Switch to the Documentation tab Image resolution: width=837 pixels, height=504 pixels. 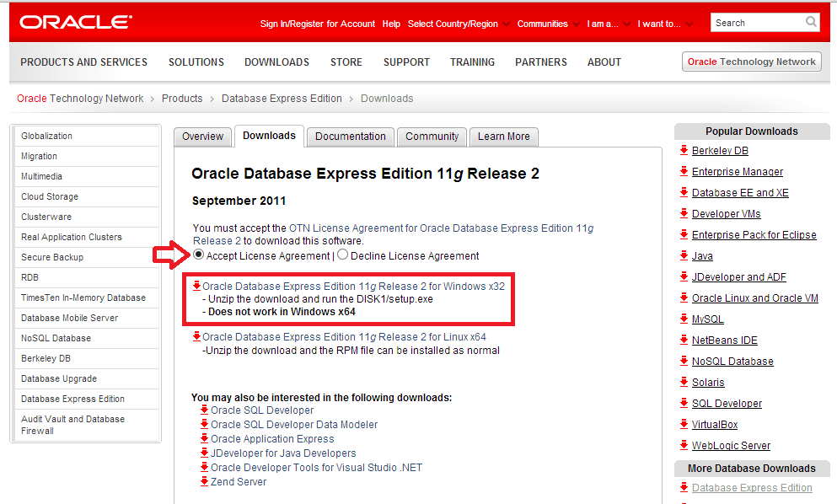(x=350, y=136)
